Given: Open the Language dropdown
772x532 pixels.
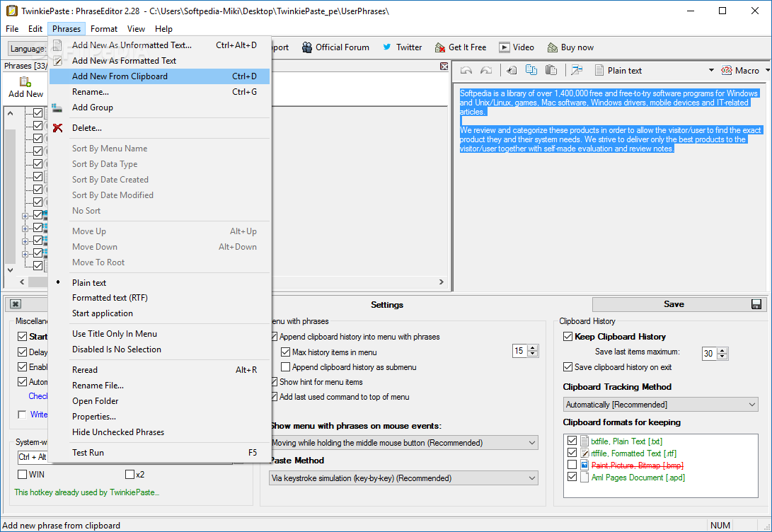Looking at the screenshot, I should 28,48.
